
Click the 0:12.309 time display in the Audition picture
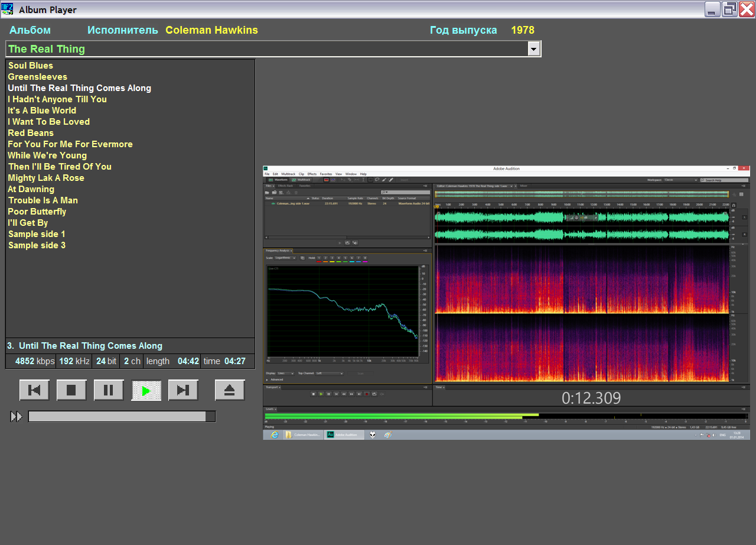591,398
